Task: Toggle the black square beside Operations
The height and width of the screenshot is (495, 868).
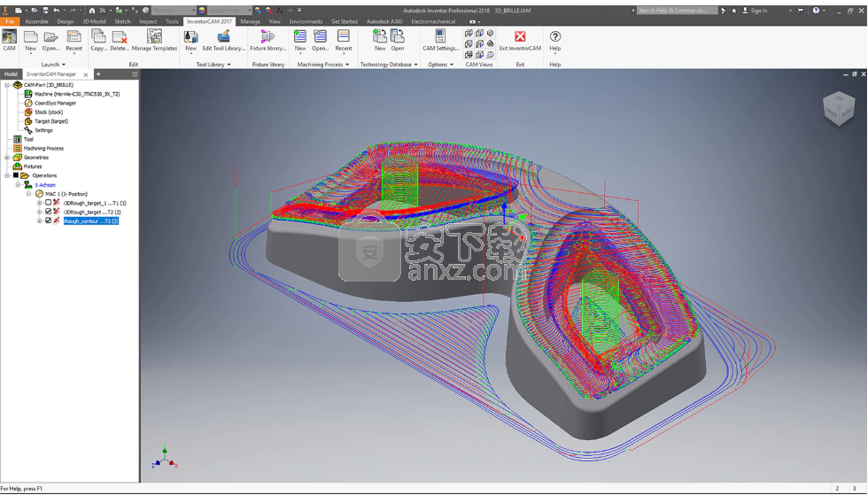Action: coord(16,175)
